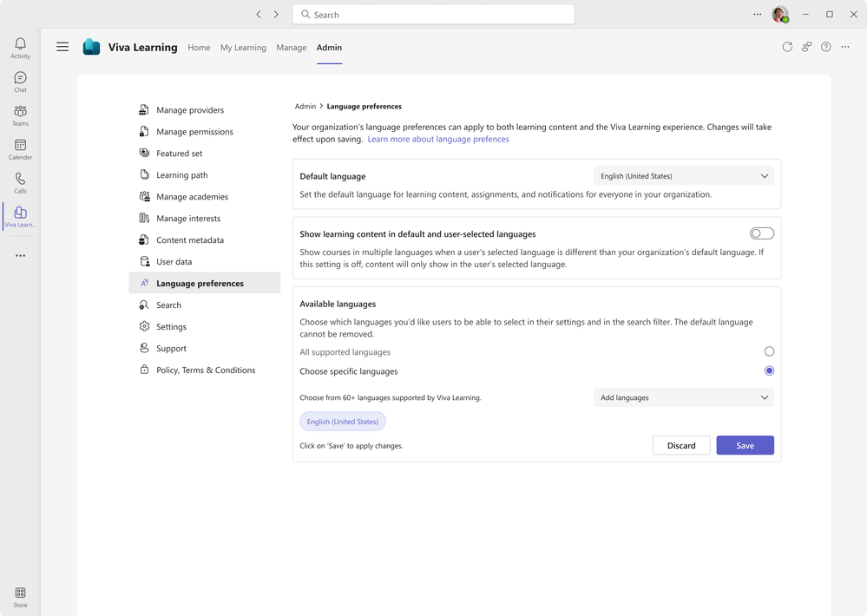Open Calendar in the left rail
Image resolution: width=867 pixels, height=616 pixels.
click(x=21, y=149)
